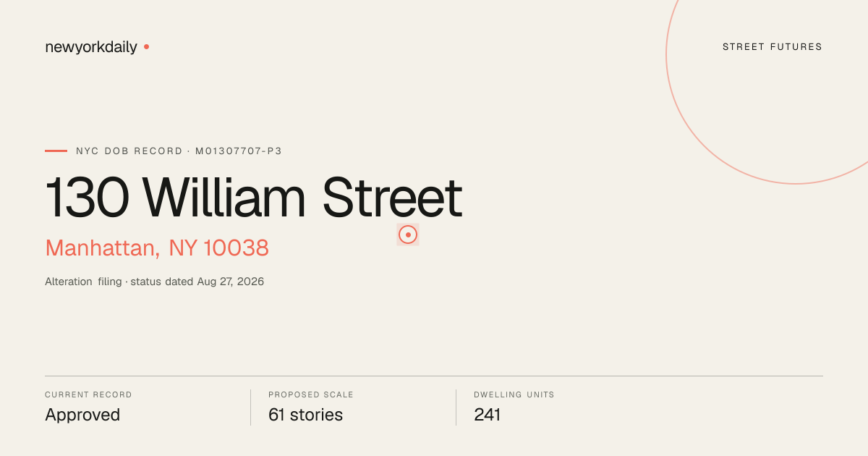Select the 61 stories value
Image resolution: width=868 pixels, height=456 pixels.
point(305,415)
